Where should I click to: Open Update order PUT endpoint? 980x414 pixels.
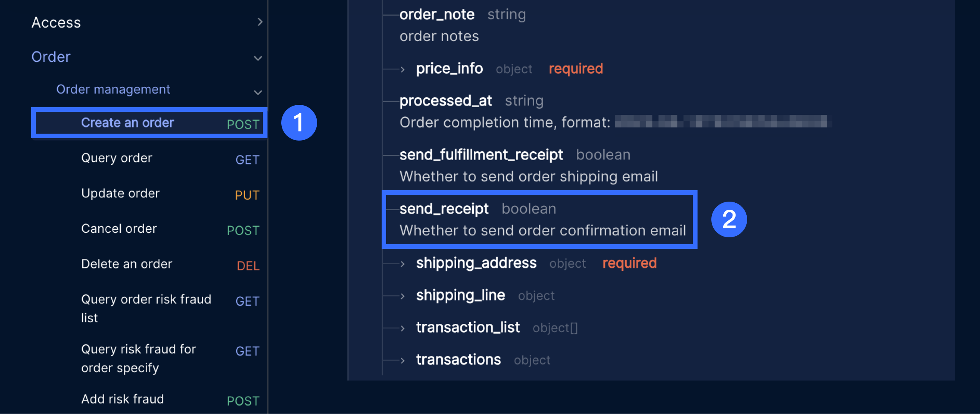click(120, 193)
